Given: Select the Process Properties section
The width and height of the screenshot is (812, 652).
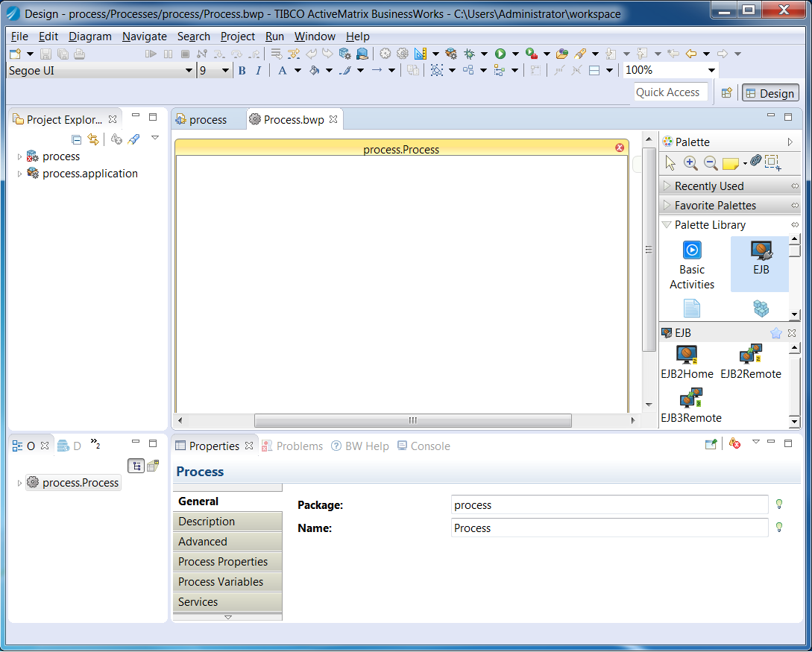Looking at the screenshot, I should click(227, 562).
